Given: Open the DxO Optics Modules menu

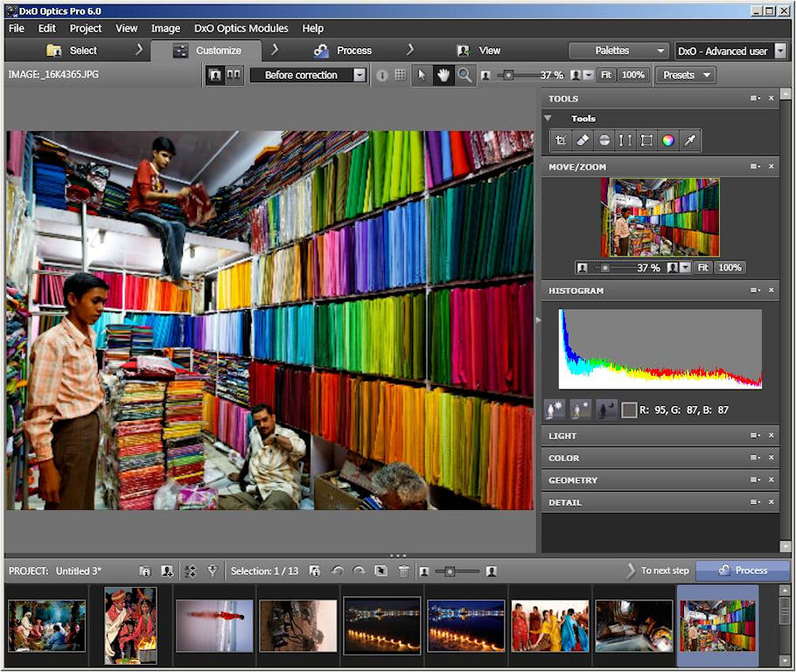Looking at the screenshot, I should [x=241, y=28].
